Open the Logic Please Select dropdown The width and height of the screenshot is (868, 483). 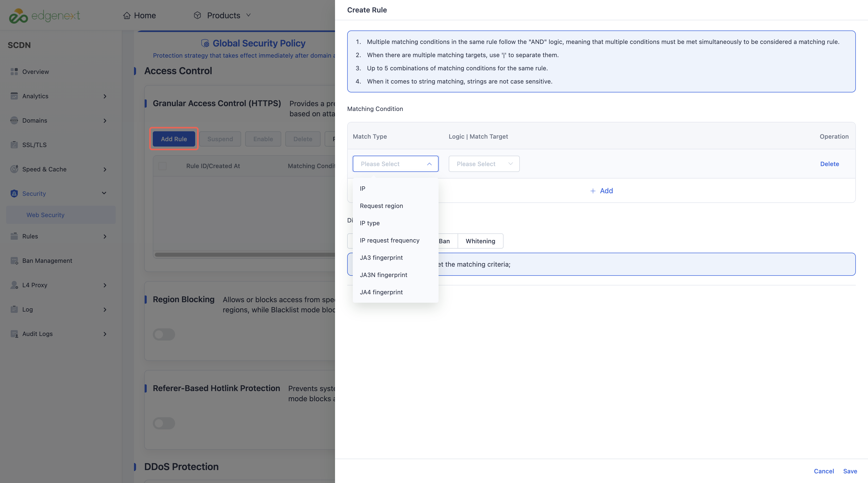coord(484,164)
